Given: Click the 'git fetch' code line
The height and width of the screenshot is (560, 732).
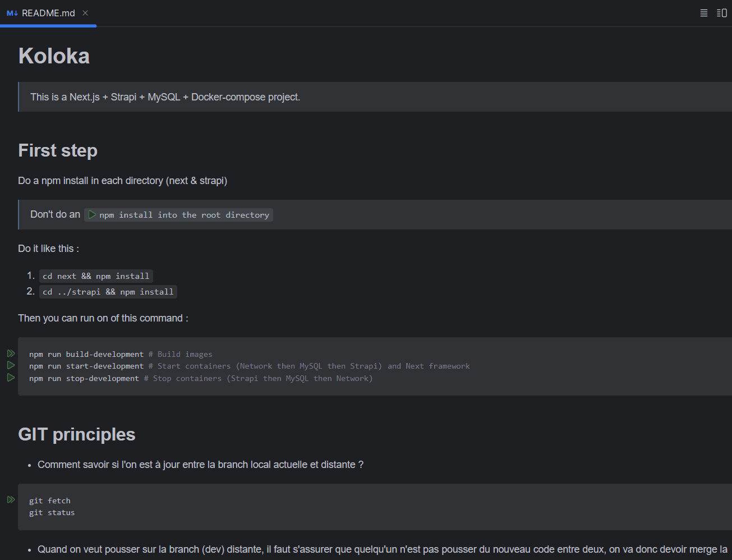Looking at the screenshot, I should (x=50, y=501).
